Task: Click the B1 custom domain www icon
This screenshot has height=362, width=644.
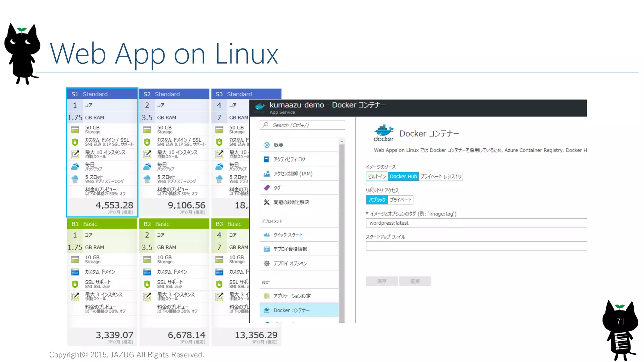Action: (x=75, y=272)
